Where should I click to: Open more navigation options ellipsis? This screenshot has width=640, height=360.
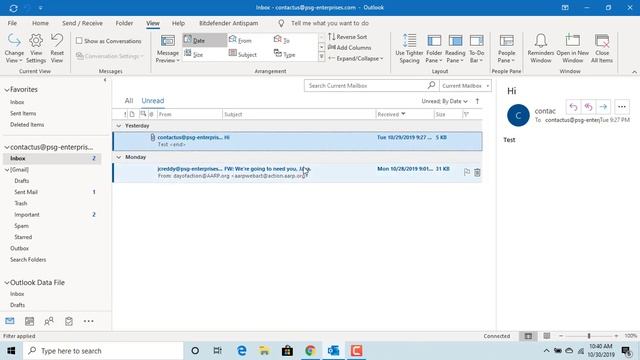tap(88, 321)
